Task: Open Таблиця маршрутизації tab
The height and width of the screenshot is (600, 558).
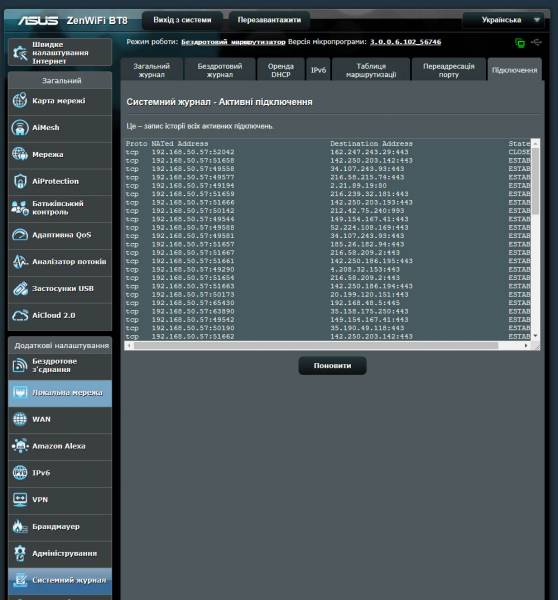Action: 371,70
